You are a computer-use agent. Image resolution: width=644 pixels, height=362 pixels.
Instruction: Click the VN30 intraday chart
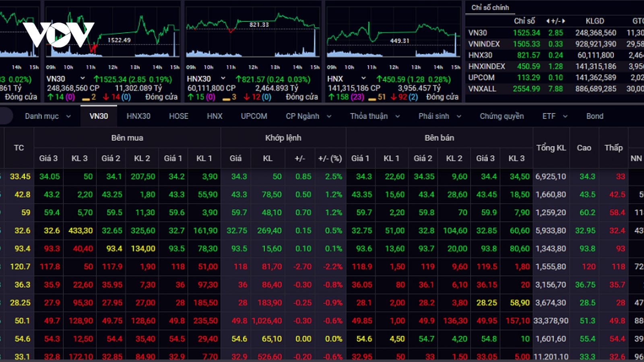(x=112, y=32)
